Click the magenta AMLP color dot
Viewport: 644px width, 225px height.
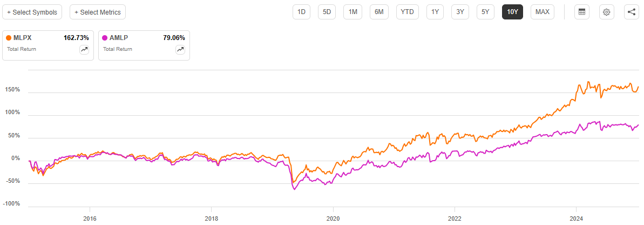coord(105,38)
